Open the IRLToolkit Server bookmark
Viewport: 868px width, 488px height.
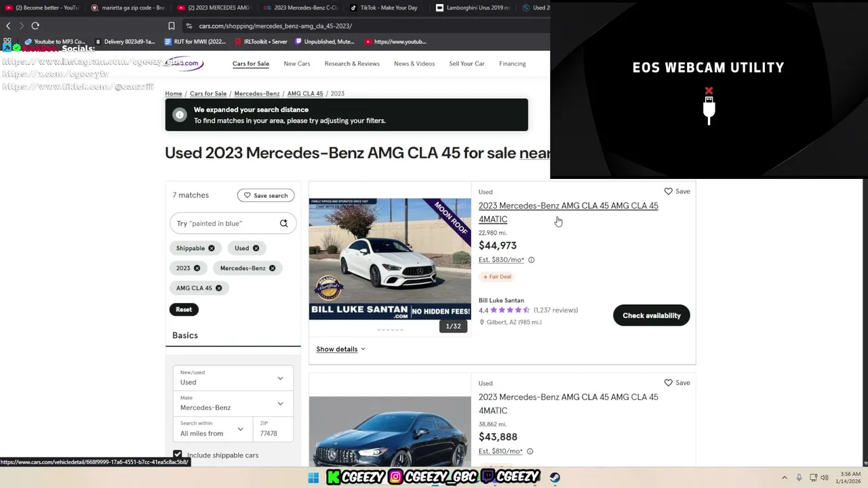click(260, 41)
